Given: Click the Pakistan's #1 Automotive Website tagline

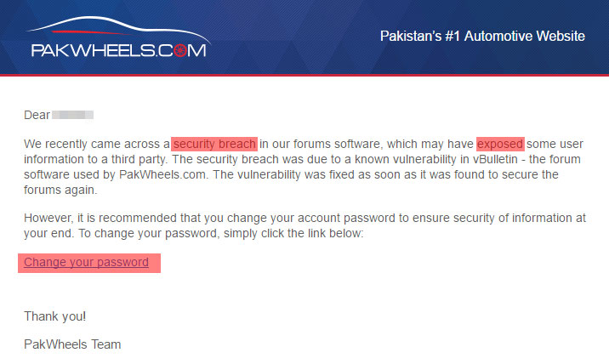Looking at the screenshot, I should (482, 36).
